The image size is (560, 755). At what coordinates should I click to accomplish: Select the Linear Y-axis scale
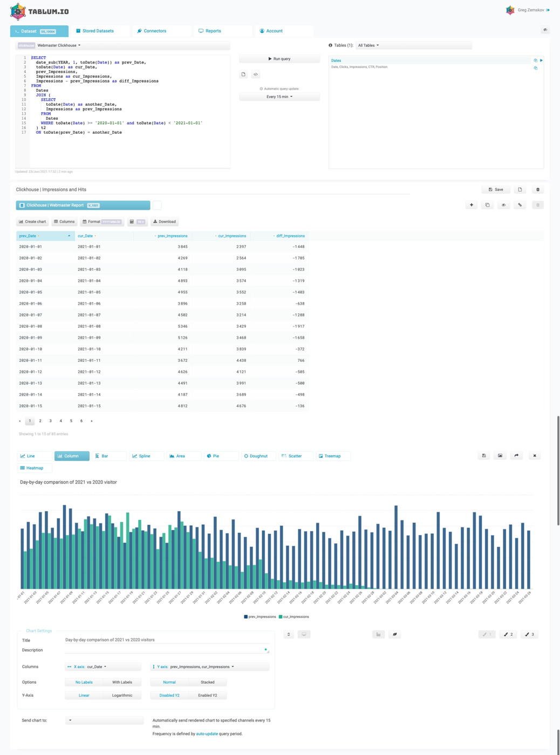[x=84, y=695]
